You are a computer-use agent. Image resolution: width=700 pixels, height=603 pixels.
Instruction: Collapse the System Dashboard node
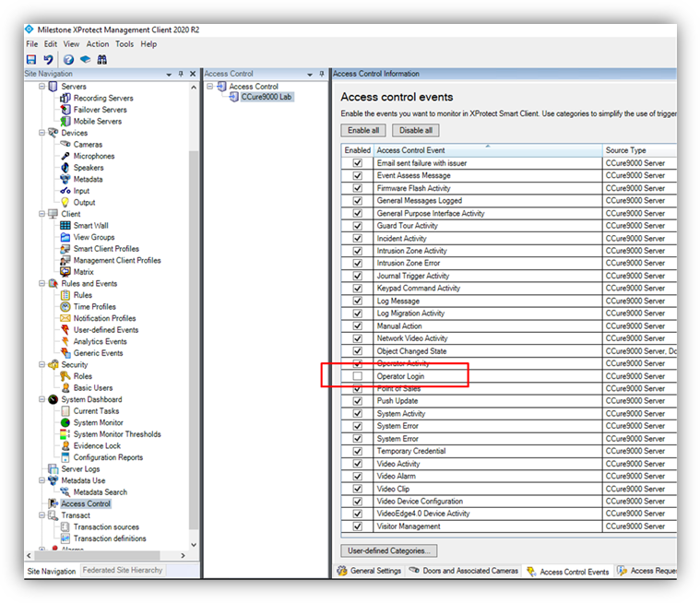[x=42, y=399]
